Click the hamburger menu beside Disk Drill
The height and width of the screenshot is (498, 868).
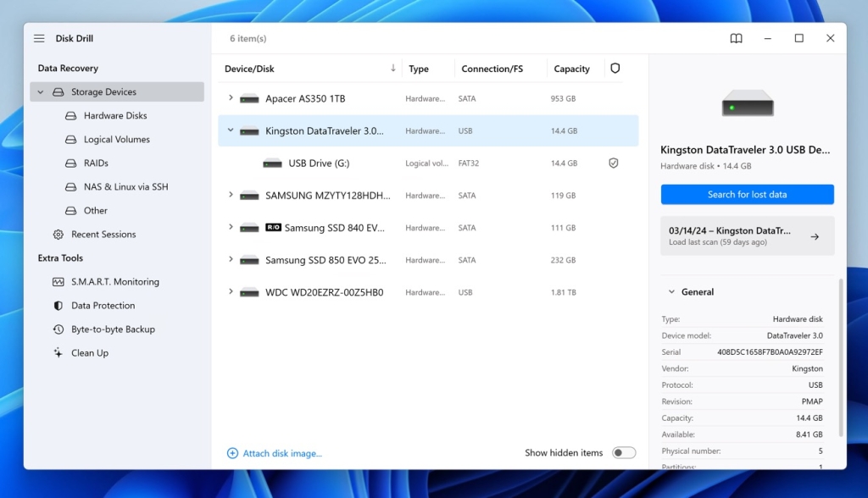(x=39, y=38)
